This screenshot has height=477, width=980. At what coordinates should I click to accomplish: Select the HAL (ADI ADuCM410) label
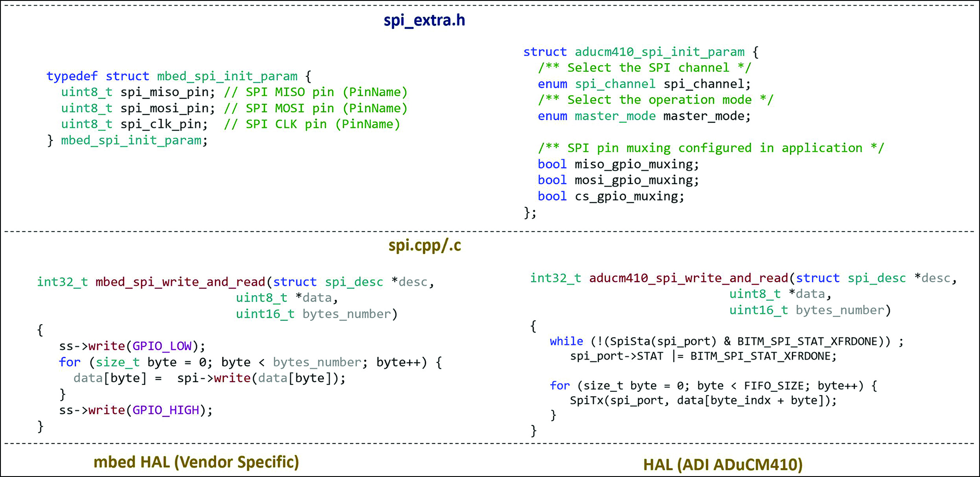point(723,465)
